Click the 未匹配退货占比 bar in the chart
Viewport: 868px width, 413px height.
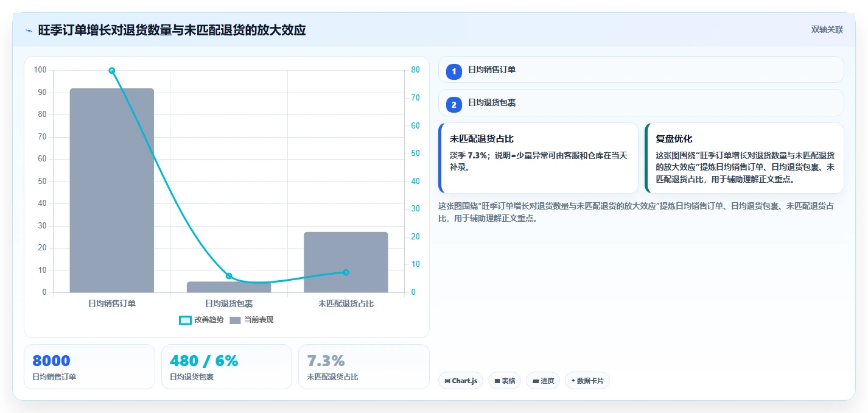[x=346, y=262]
